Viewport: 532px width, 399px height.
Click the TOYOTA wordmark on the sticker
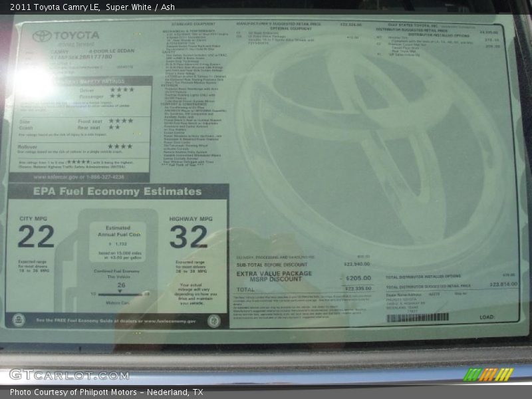point(76,35)
